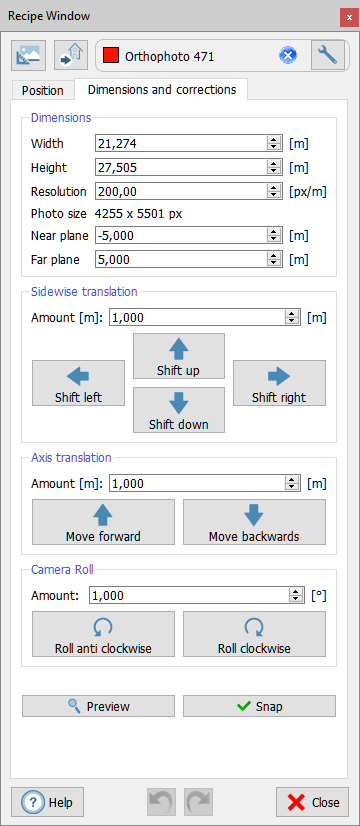The width and height of the screenshot is (360, 826).
Task: Click the Shift left arrow button
Action: pos(79,383)
